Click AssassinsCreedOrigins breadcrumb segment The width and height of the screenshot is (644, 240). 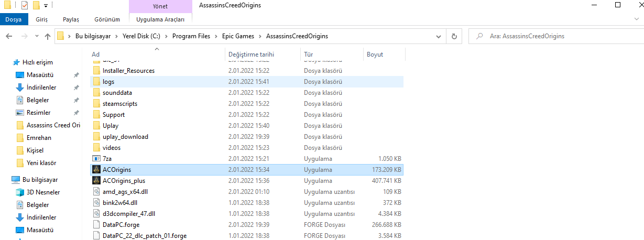[x=297, y=37]
